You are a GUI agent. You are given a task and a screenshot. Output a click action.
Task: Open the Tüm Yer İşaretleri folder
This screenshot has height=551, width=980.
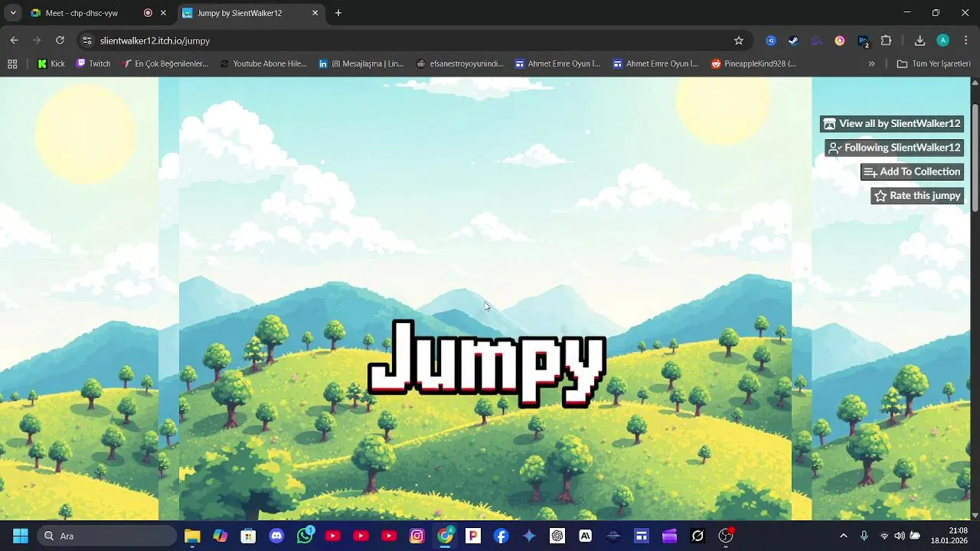click(x=933, y=64)
